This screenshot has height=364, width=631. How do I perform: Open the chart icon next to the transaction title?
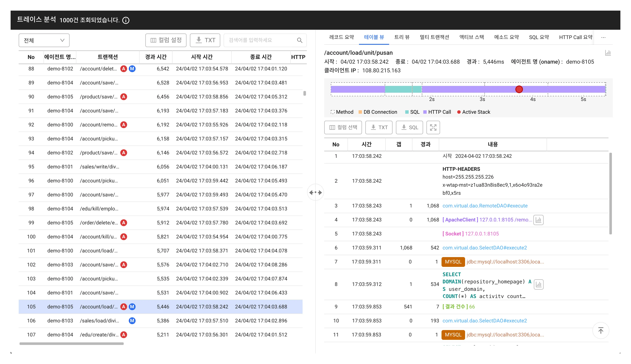coord(608,53)
